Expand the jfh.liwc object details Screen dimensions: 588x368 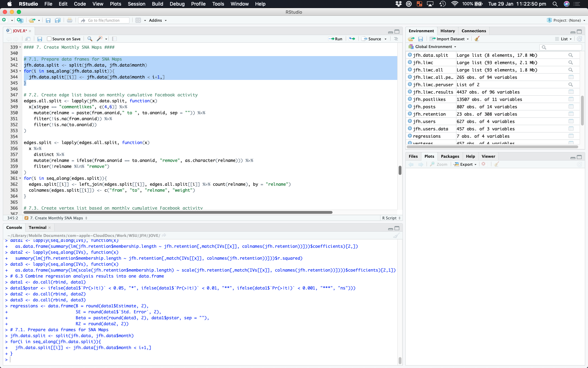410,63
